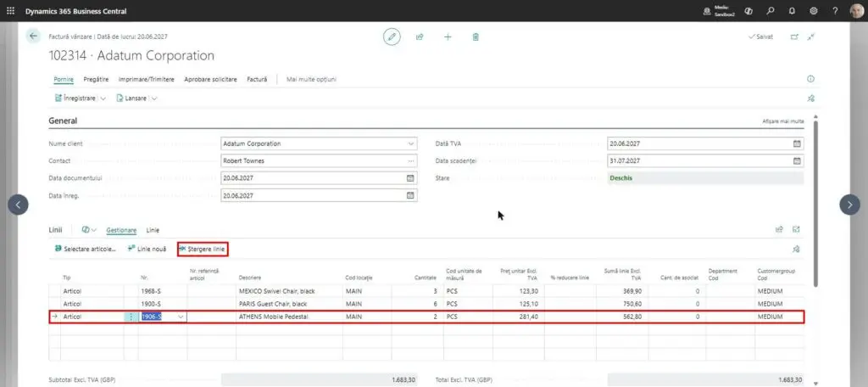Collapse the General section heading
This screenshot has height=387, width=868.
pyautogui.click(x=63, y=121)
